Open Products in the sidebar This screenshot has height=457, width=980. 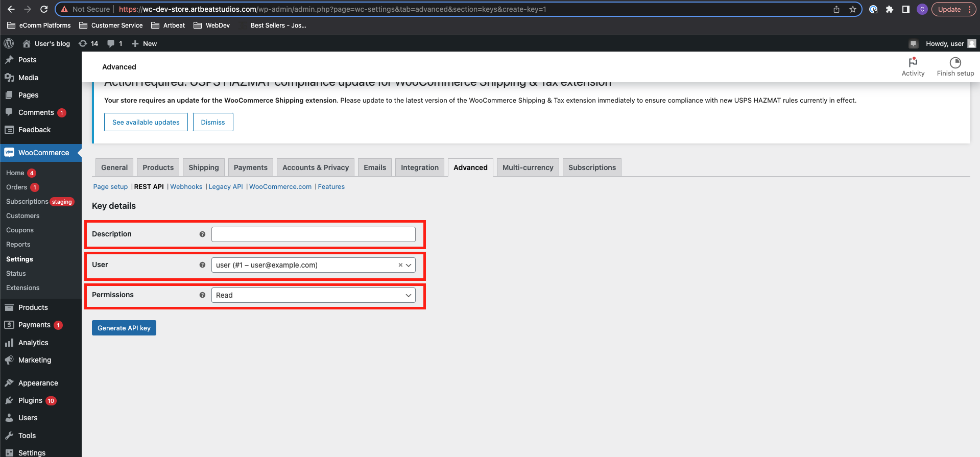click(x=41, y=307)
